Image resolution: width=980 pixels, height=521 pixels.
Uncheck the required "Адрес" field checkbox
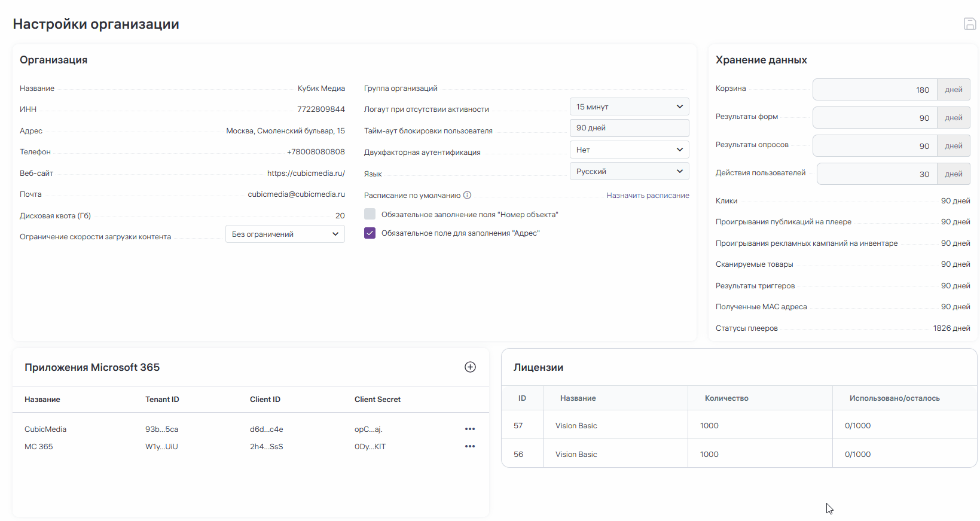pos(370,233)
